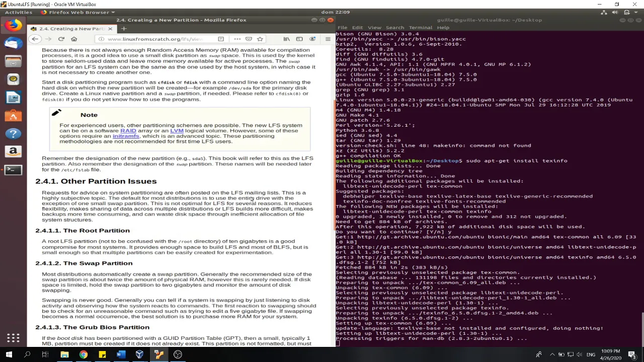Open the Firefox hamburger menu
Viewport: 644px width, 362px height.
click(x=328, y=39)
